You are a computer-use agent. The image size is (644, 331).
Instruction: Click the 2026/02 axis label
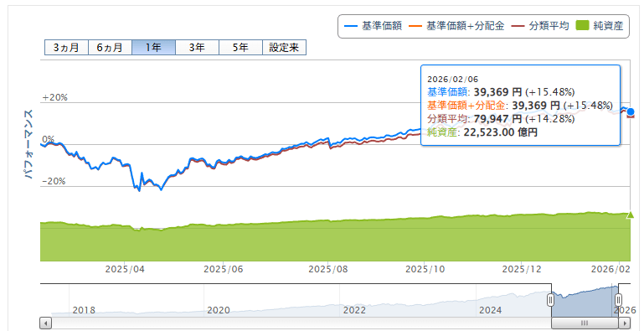[611, 269]
